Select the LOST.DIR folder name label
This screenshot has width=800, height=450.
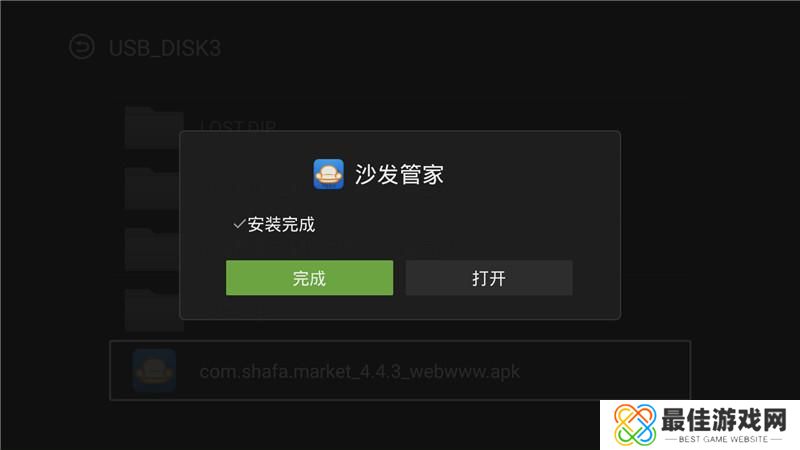pyautogui.click(x=238, y=126)
